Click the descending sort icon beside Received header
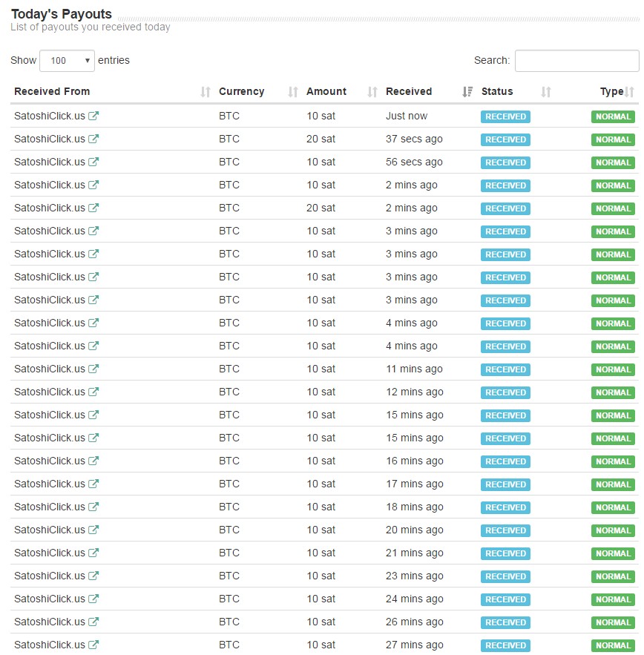644x655 pixels. click(x=467, y=92)
